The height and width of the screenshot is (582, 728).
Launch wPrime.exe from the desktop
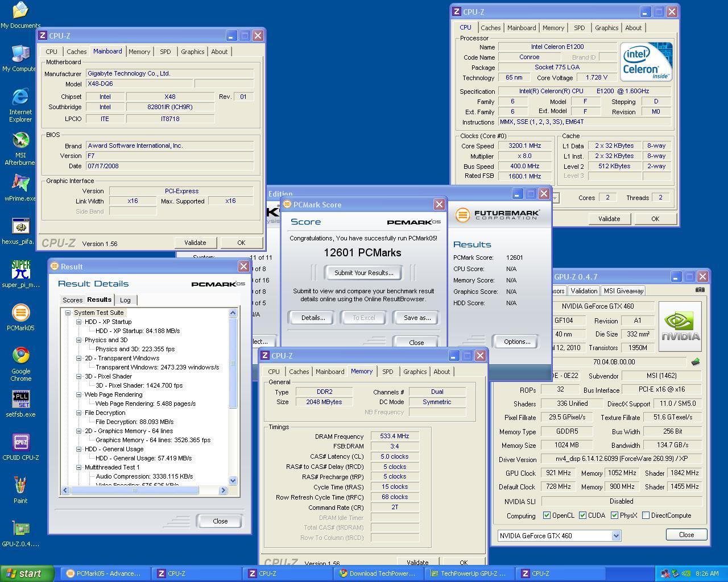(20, 188)
